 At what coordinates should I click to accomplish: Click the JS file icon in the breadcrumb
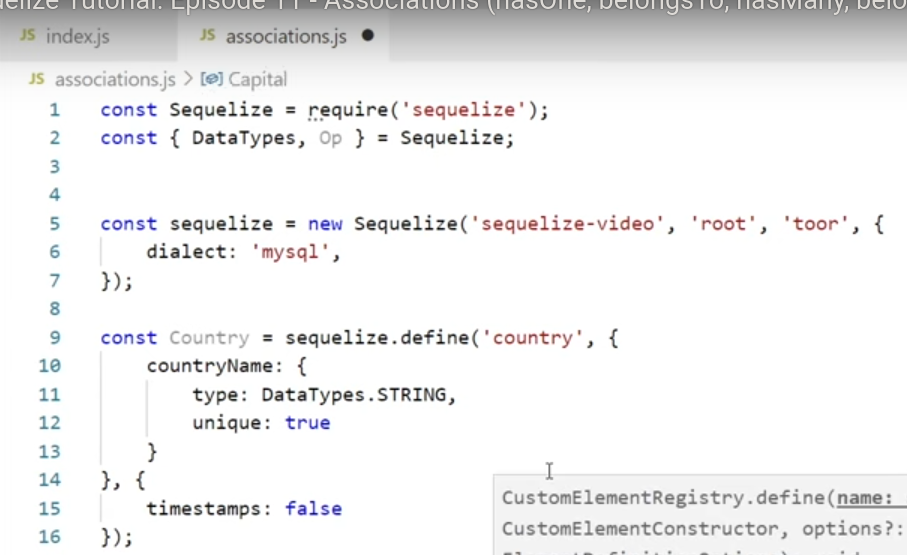(x=36, y=79)
